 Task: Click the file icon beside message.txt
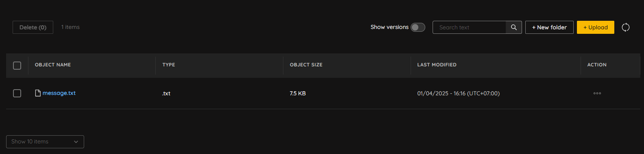coord(38,93)
